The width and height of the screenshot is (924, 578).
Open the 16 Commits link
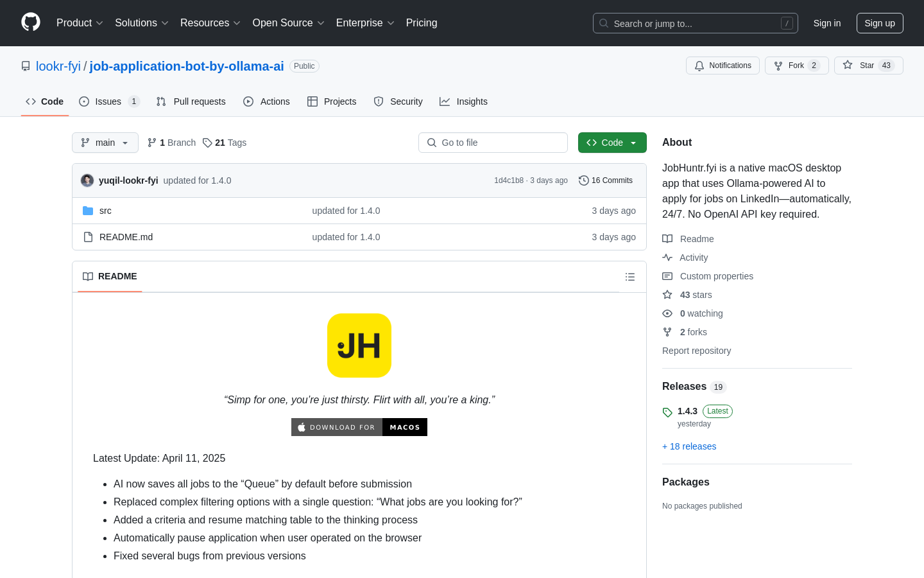pyautogui.click(x=606, y=180)
